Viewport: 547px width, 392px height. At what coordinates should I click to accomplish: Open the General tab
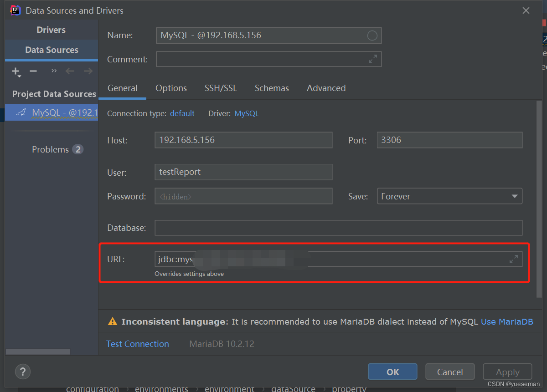[x=122, y=88]
